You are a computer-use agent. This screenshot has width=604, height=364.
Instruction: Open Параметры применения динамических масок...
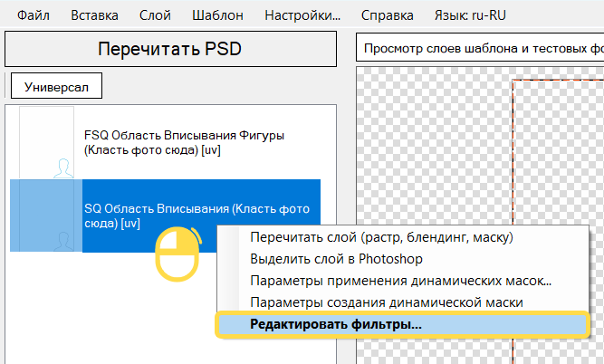coord(400,281)
